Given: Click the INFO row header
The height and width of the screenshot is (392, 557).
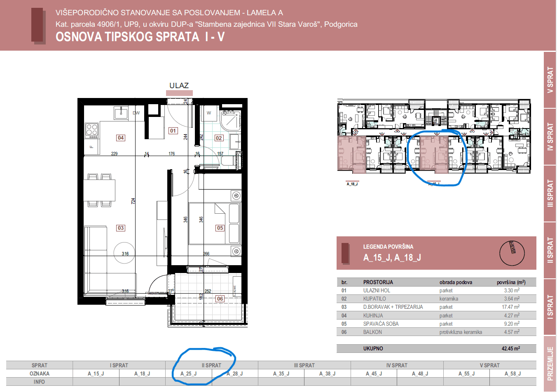Looking at the screenshot, I should pyautogui.click(x=40, y=382).
